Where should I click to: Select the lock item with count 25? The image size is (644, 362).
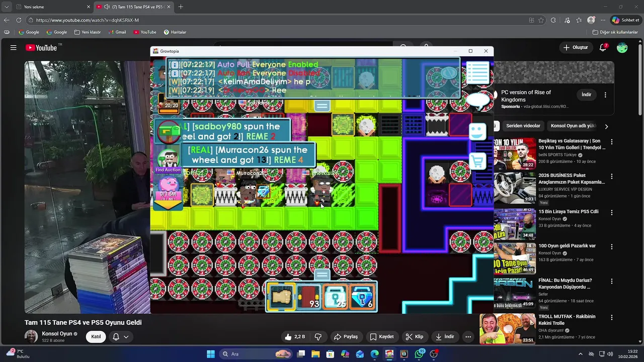pos(336,296)
